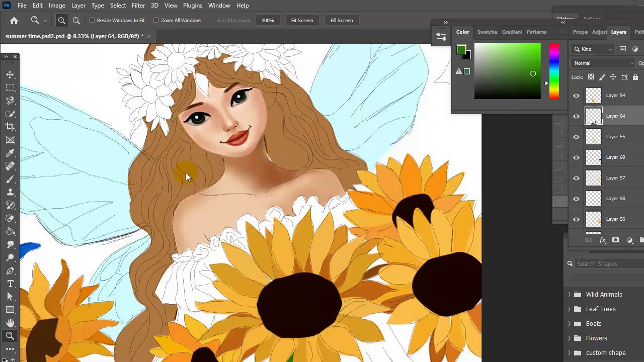The image size is (644, 362).
Task: Open the Filter menu
Action: coord(138,6)
